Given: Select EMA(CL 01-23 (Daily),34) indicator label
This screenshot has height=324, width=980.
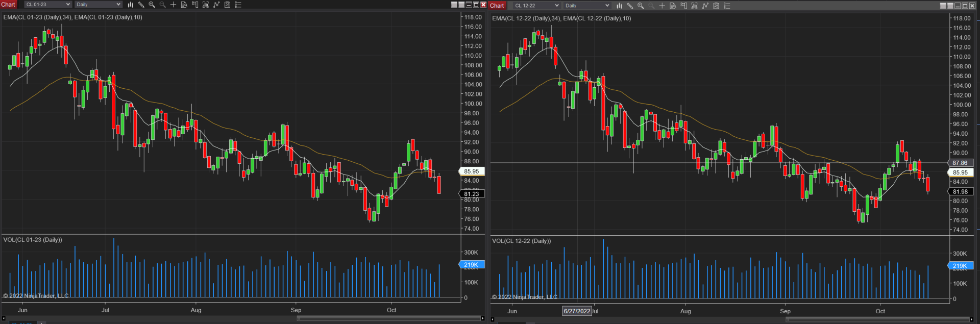Looking at the screenshot, I should point(37,17).
